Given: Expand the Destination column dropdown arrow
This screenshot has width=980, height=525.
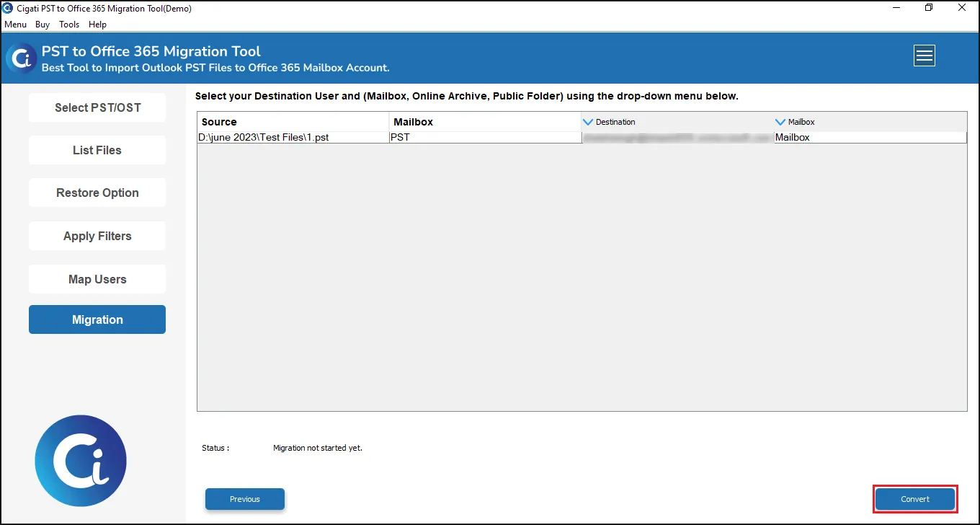Looking at the screenshot, I should pos(588,122).
